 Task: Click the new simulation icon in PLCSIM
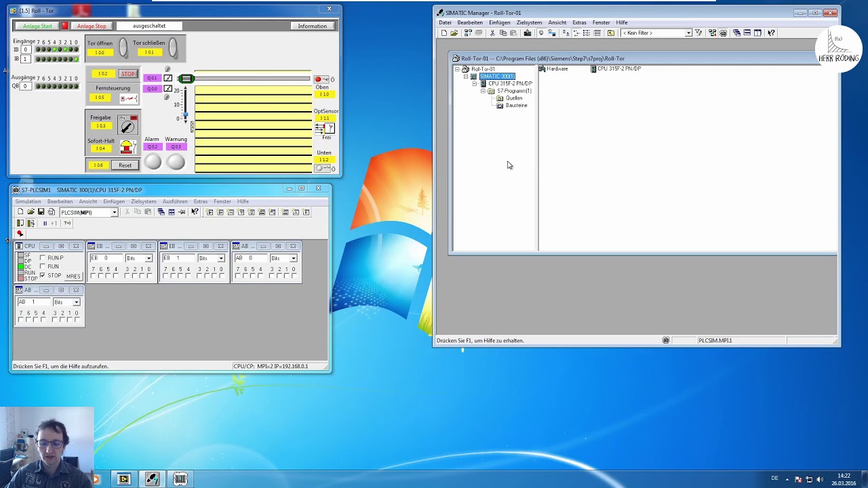coord(20,212)
